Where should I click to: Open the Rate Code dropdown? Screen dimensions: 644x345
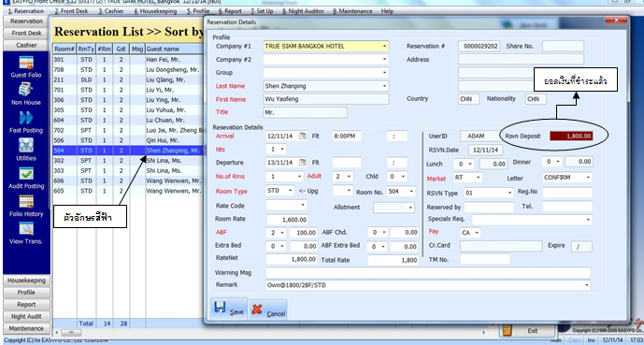(x=303, y=205)
